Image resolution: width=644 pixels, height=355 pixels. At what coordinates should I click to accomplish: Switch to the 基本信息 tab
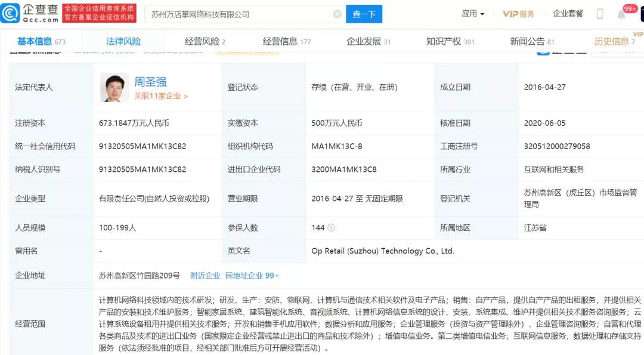[41, 41]
